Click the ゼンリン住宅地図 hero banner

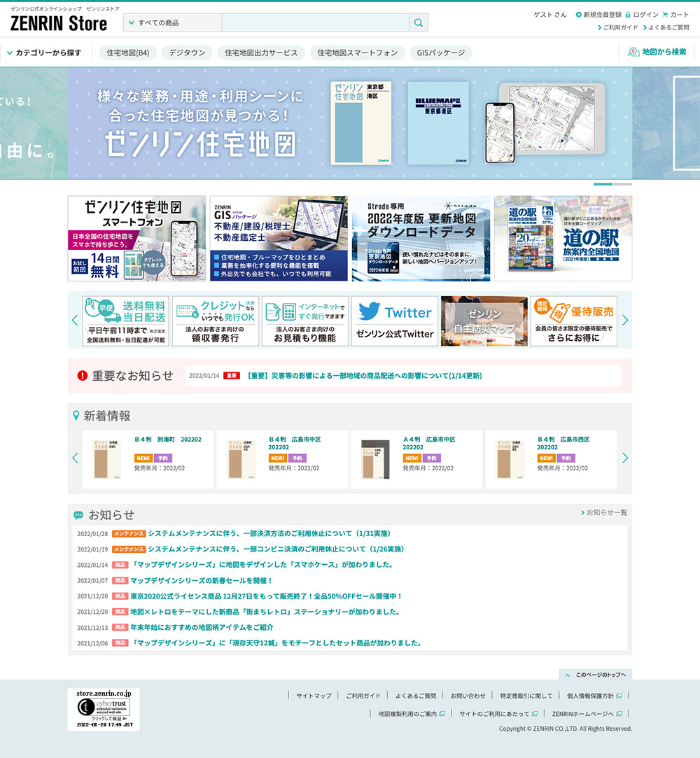350,123
